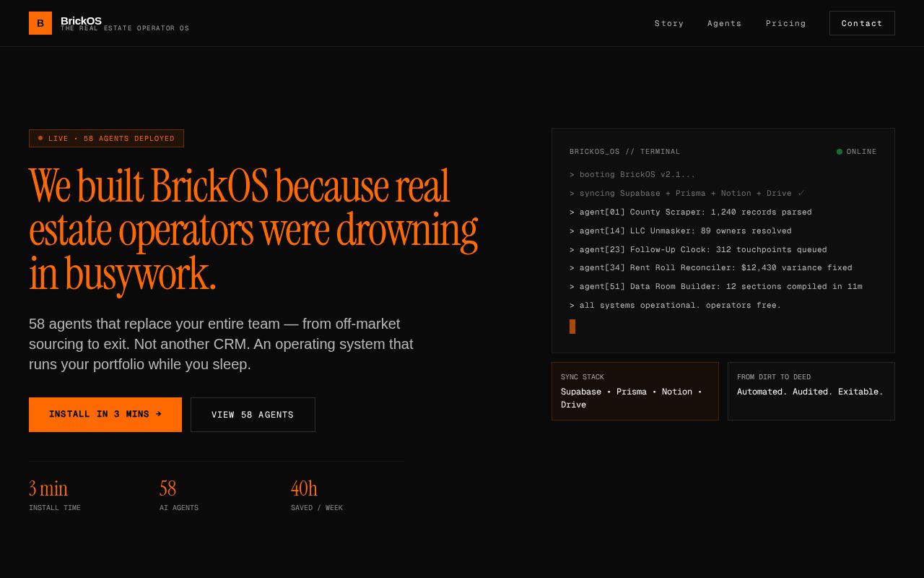
Task: Select the From Dirt to Deed card
Action: click(811, 391)
